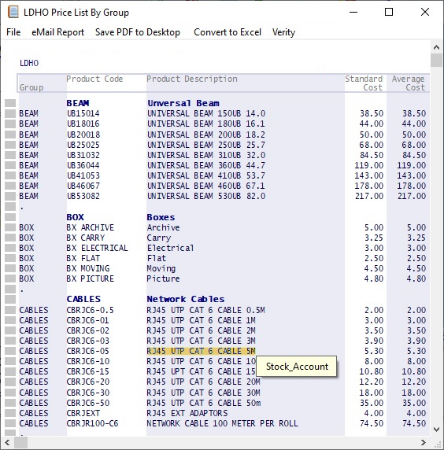The image size is (444, 450).
Task: Click the Network Cables group heading
Action: click(186, 299)
